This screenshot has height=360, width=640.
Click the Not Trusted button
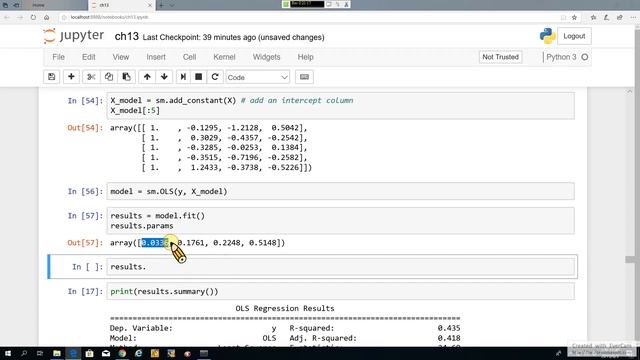500,57
